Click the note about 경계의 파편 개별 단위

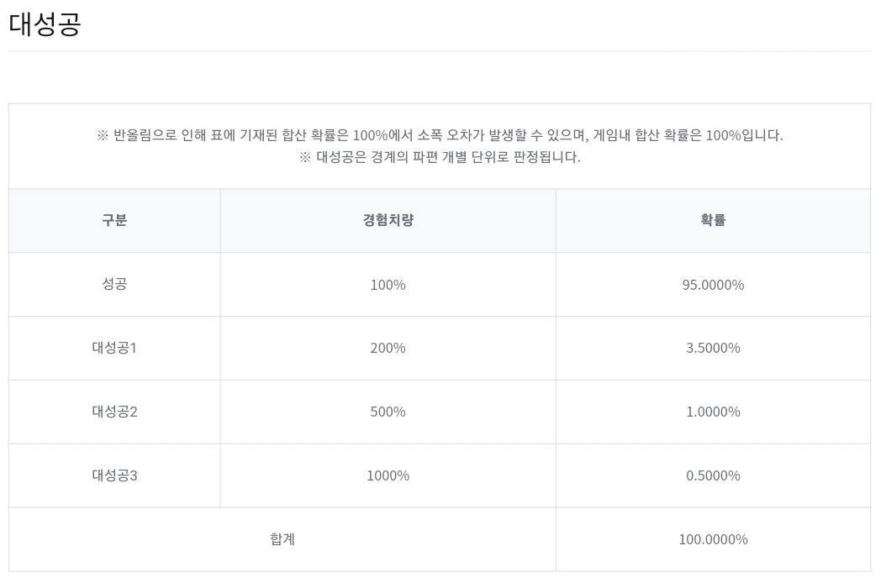click(440, 157)
